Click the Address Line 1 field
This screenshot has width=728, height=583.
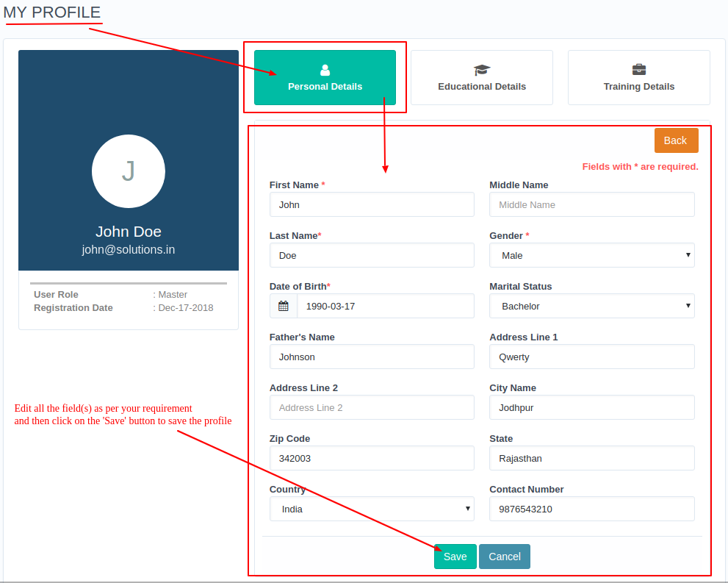(591, 357)
